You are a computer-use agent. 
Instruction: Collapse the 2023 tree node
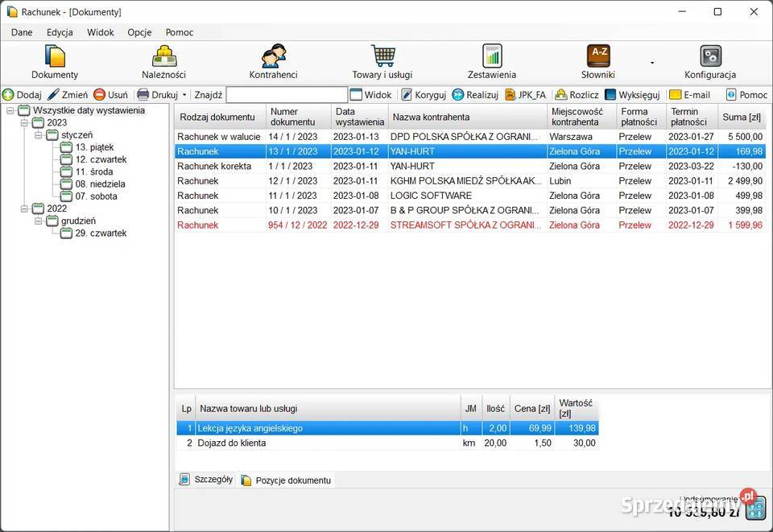pyautogui.click(x=24, y=123)
